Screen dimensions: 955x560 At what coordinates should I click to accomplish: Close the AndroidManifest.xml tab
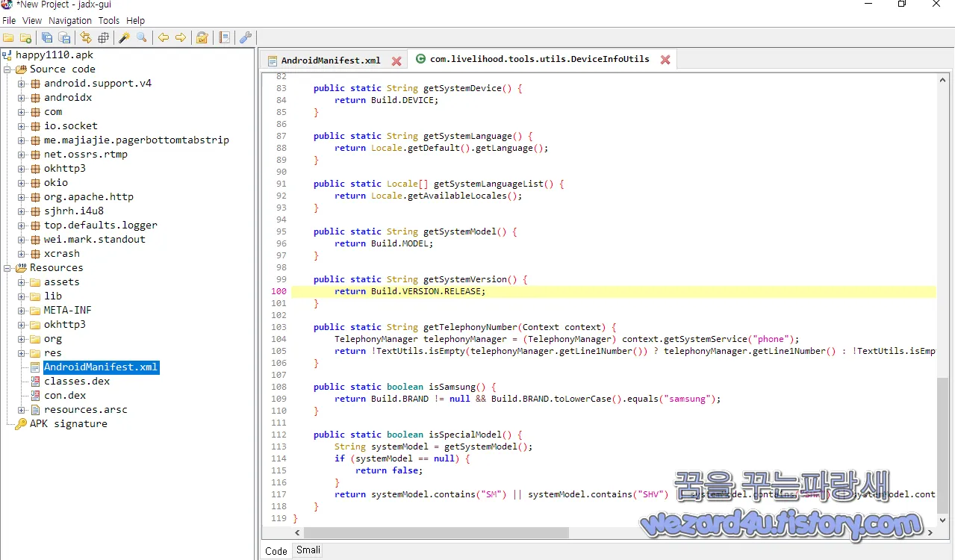pyautogui.click(x=396, y=60)
